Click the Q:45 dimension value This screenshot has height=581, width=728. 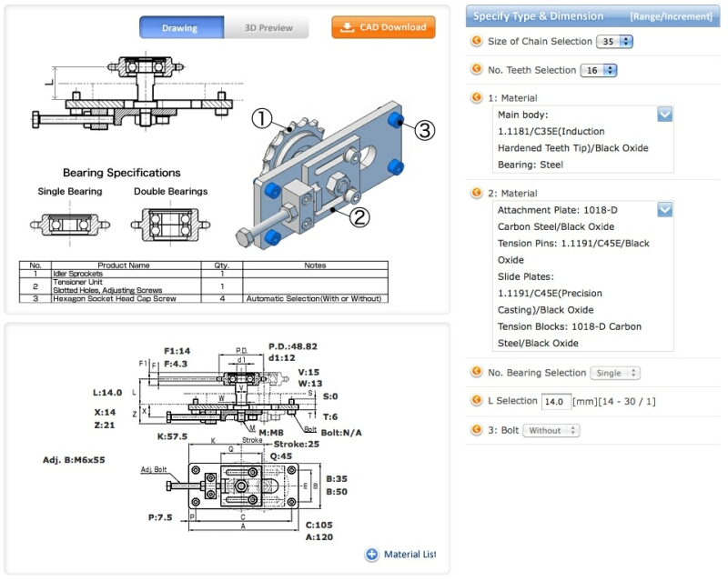pyautogui.click(x=281, y=456)
